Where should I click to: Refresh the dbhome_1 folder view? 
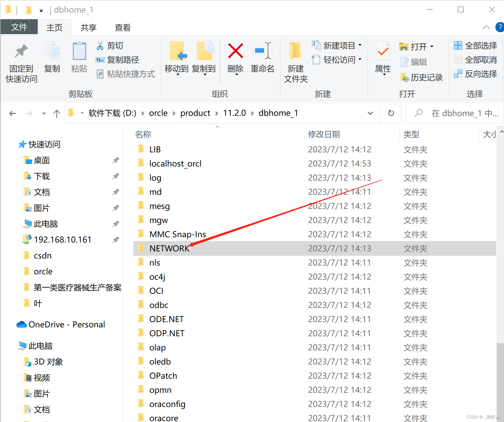[x=391, y=113]
